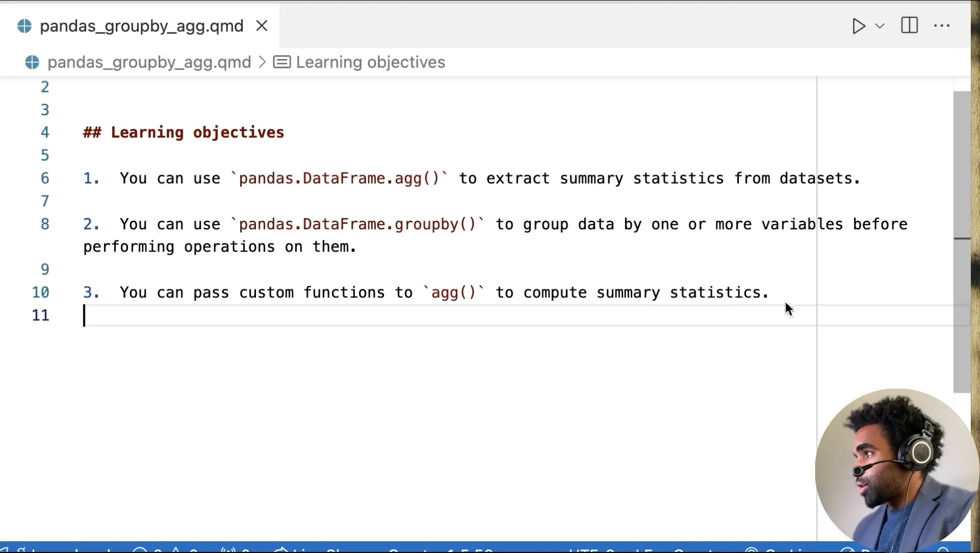The height and width of the screenshot is (553, 980).
Task: Click the section symbol icon before Learning objectives
Action: tap(282, 62)
